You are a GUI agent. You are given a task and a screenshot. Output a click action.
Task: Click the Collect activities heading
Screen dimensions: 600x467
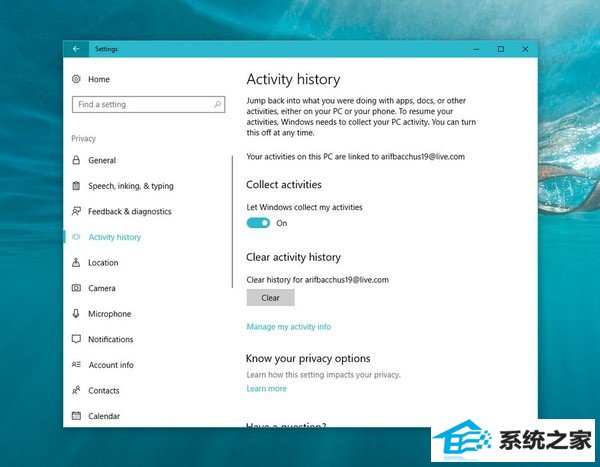[x=284, y=185]
